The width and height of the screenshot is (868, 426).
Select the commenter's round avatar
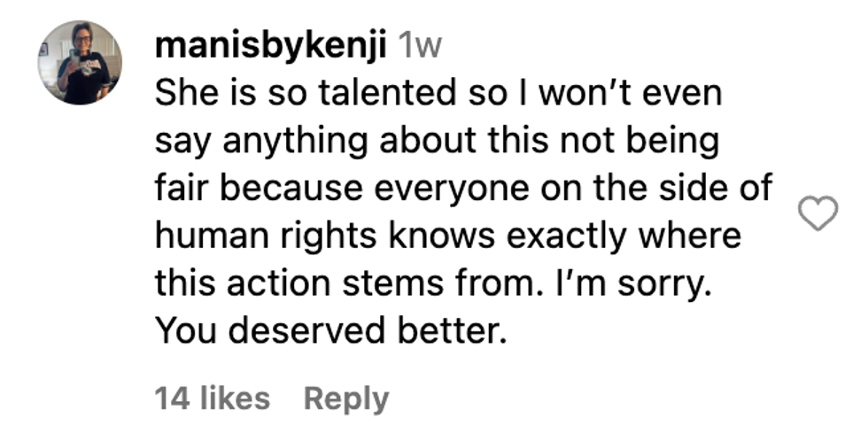pos(80,64)
